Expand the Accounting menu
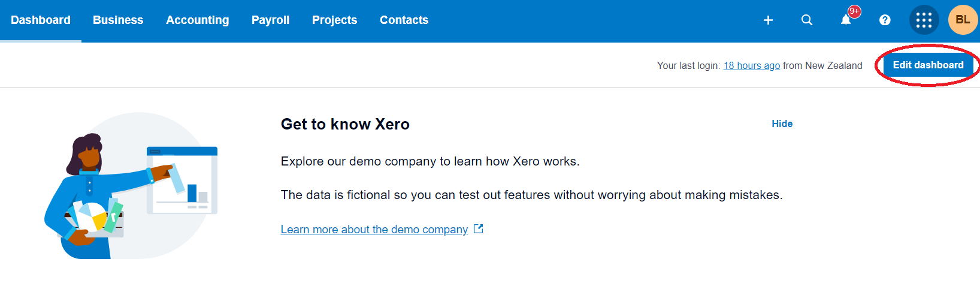The image size is (980, 283). (x=197, y=20)
